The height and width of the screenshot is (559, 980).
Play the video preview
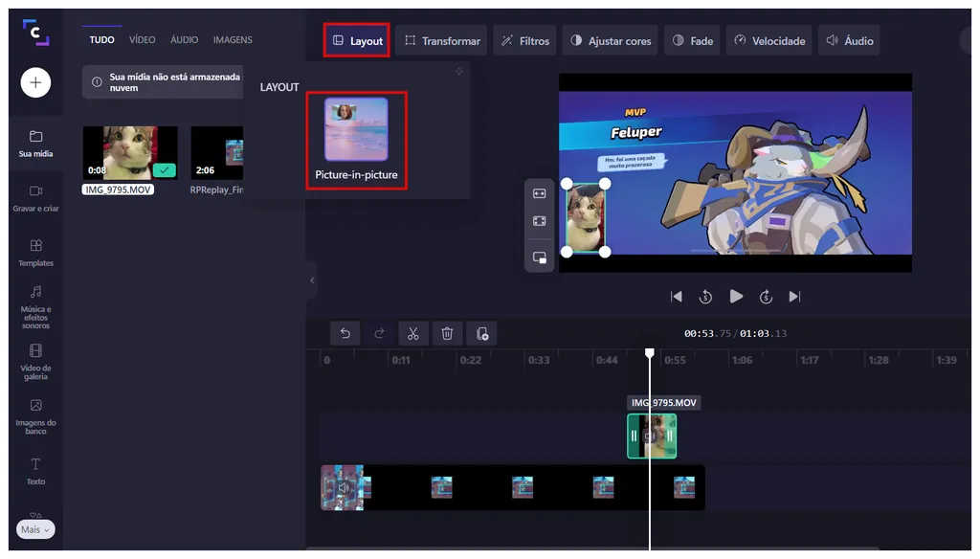(x=736, y=297)
